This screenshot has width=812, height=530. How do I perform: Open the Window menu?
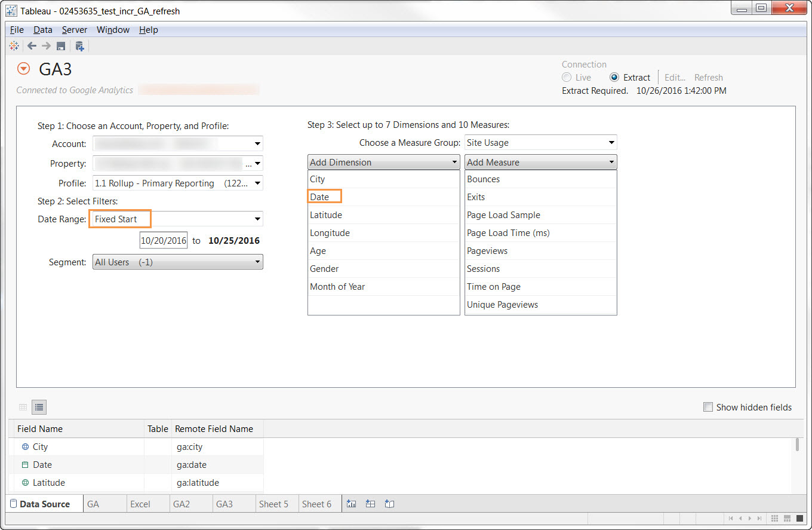point(113,29)
